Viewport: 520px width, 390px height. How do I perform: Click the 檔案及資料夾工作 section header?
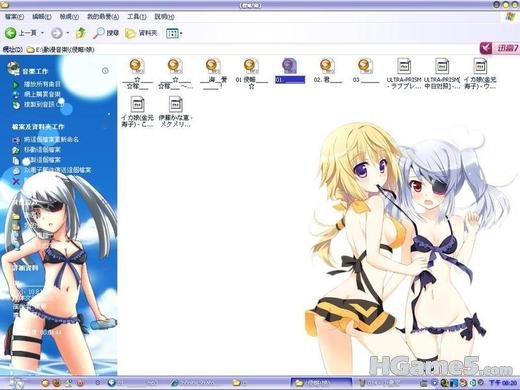pos(38,127)
